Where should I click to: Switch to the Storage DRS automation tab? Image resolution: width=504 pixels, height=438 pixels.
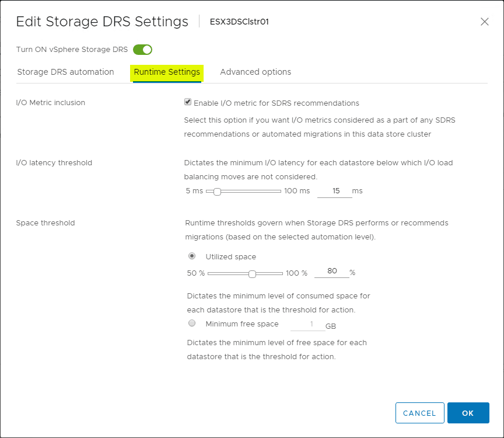65,72
